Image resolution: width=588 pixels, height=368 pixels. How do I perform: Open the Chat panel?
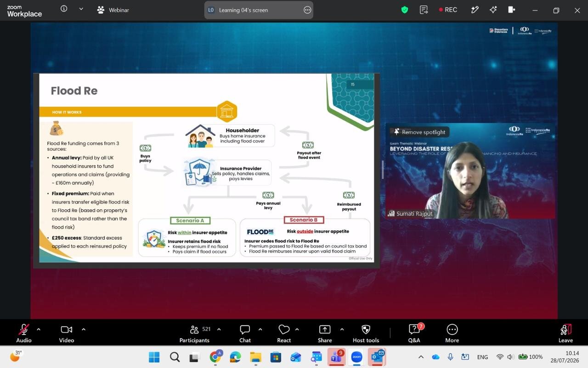[x=245, y=333]
